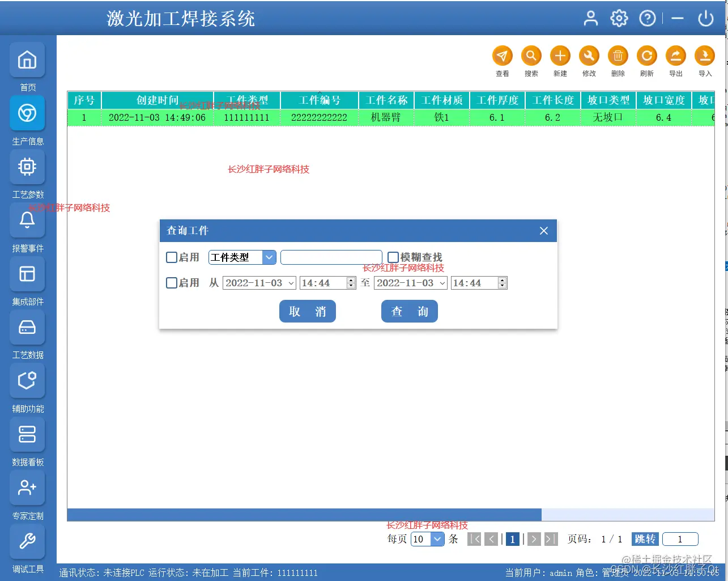Click the 删除 trash toolbar icon

coord(618,56)
